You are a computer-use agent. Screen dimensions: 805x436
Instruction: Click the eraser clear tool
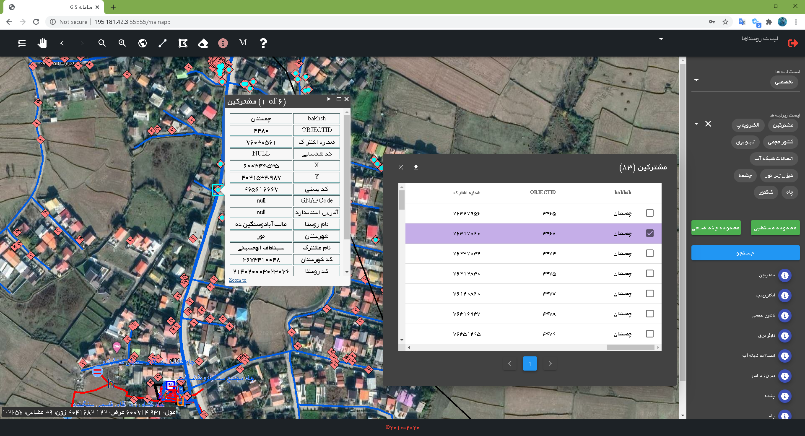203,43
